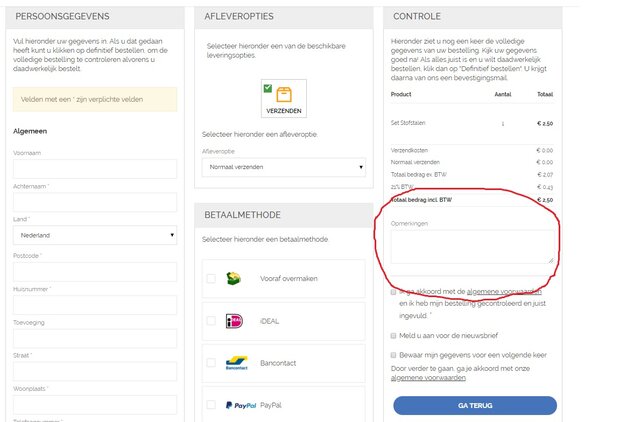Focus the Voornaam input field
Image resolution: width=620 pixels, height=422 pixels.
coord(95,169)
